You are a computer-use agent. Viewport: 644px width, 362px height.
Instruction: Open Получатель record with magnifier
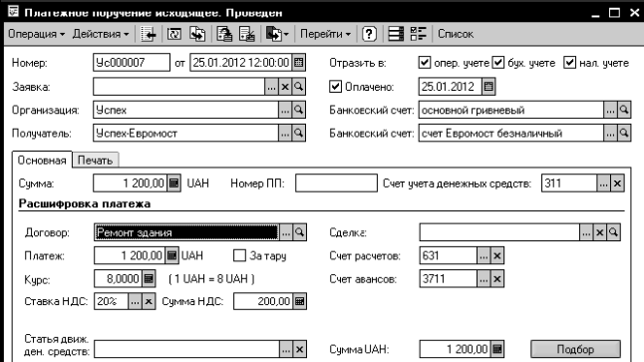tap(299, 133)
